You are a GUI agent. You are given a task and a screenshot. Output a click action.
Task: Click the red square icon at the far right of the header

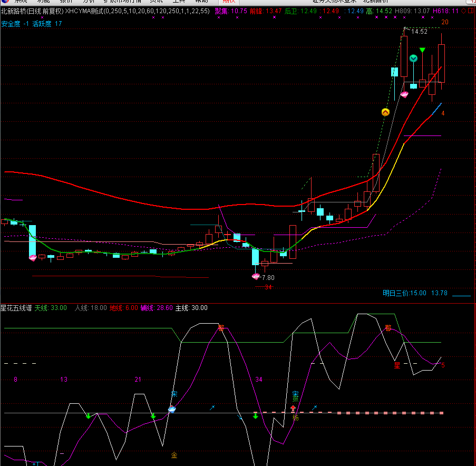click(471, 11)
